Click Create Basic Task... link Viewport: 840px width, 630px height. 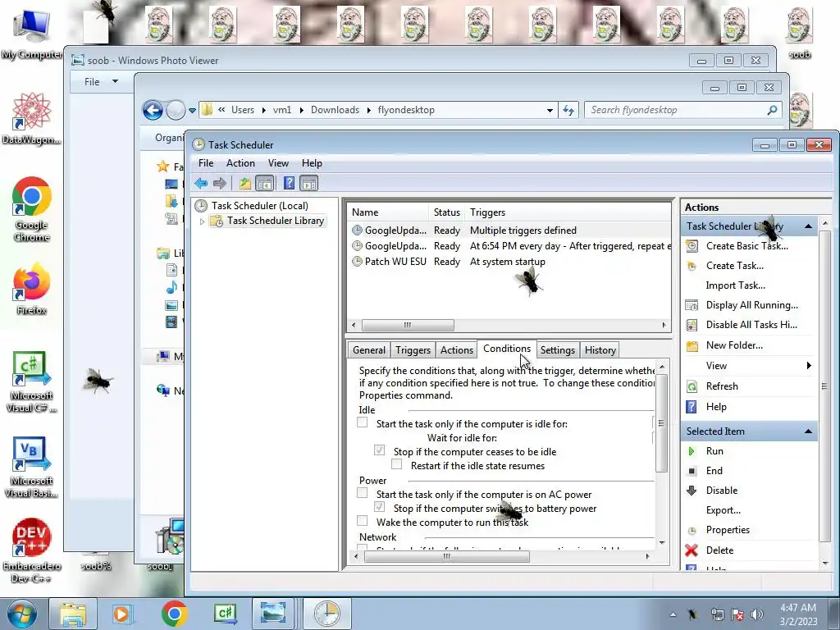click(x=746, y=246)
